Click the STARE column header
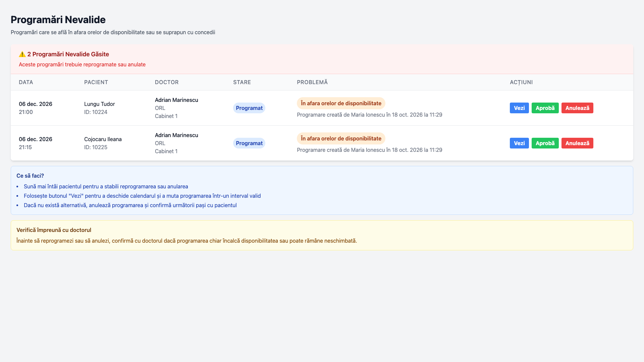The width and height of the screenshot is (644, 362). (x=242, y=82)
